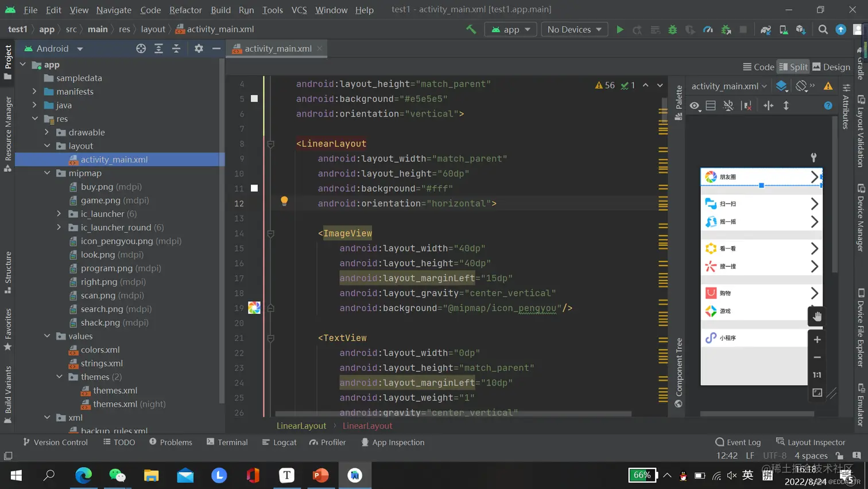868x489 pixels.
Task: Expand the manifests folder
Action: point(34,91)
